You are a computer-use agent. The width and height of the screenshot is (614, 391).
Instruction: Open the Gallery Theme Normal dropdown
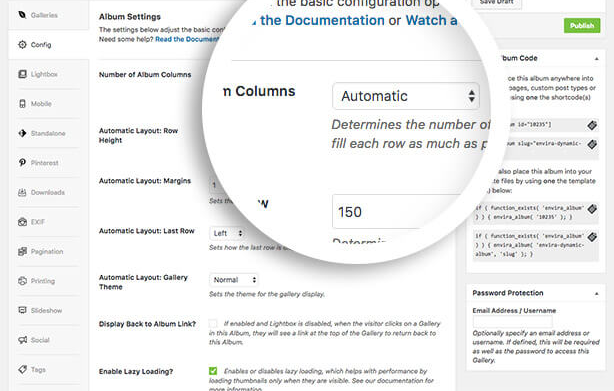pos(234,280)
